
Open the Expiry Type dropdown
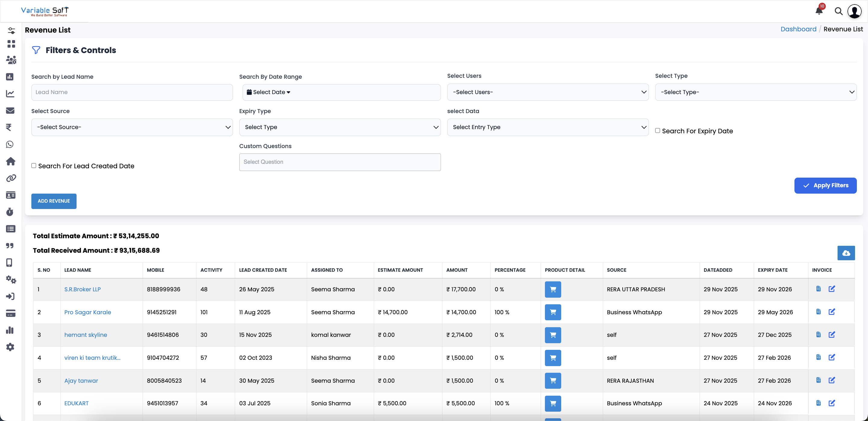point(340,127)
